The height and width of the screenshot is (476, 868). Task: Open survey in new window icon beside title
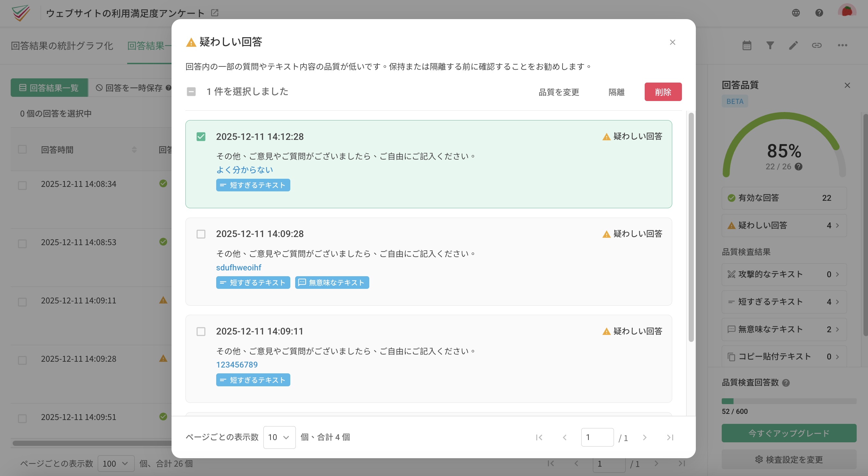point(215,13)
